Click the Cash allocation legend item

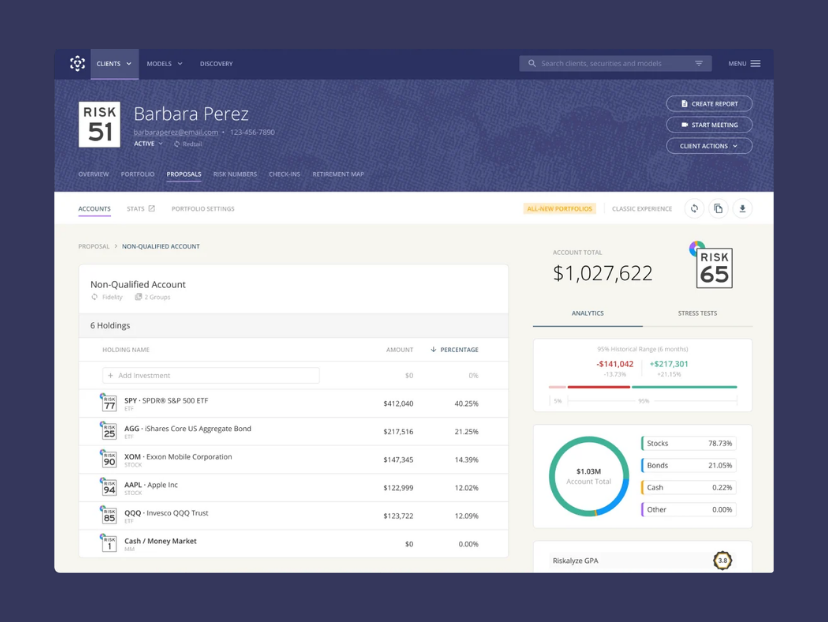(x=689, y=487)
